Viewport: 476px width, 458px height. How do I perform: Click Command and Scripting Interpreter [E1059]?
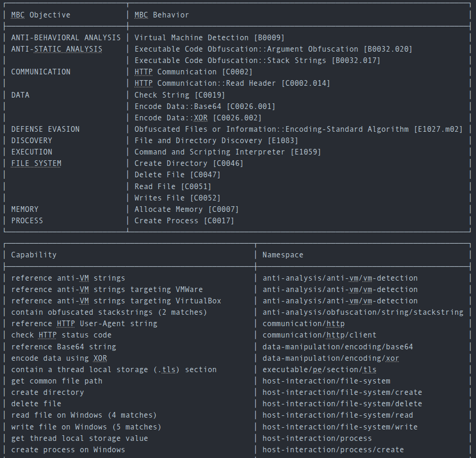227,152
